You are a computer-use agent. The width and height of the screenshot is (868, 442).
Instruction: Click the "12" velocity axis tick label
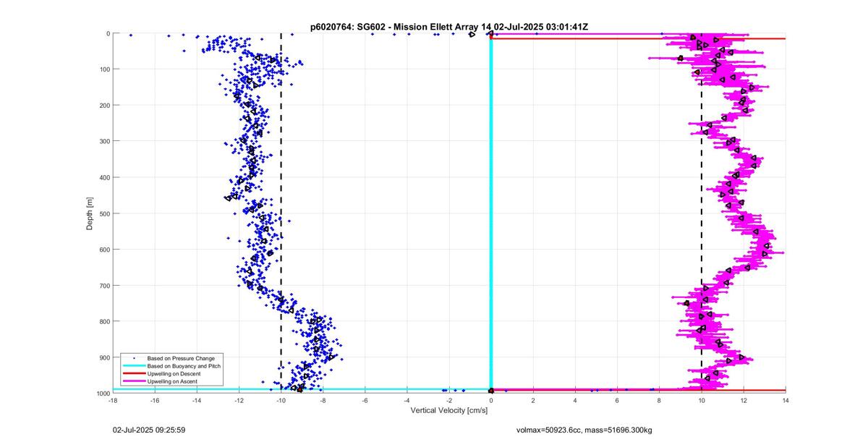tap(744, 400)
